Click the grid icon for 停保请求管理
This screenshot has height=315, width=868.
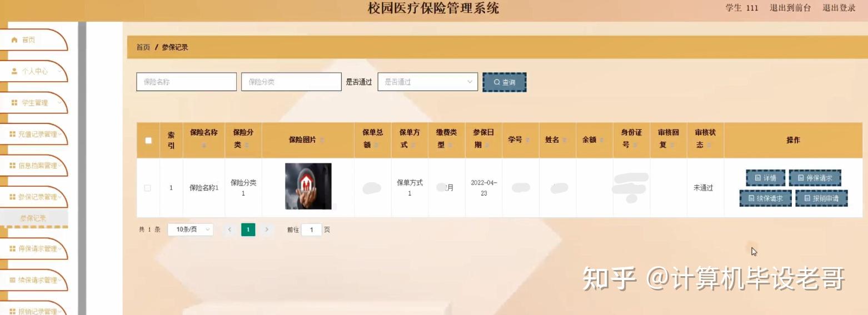tap(13, 249)
